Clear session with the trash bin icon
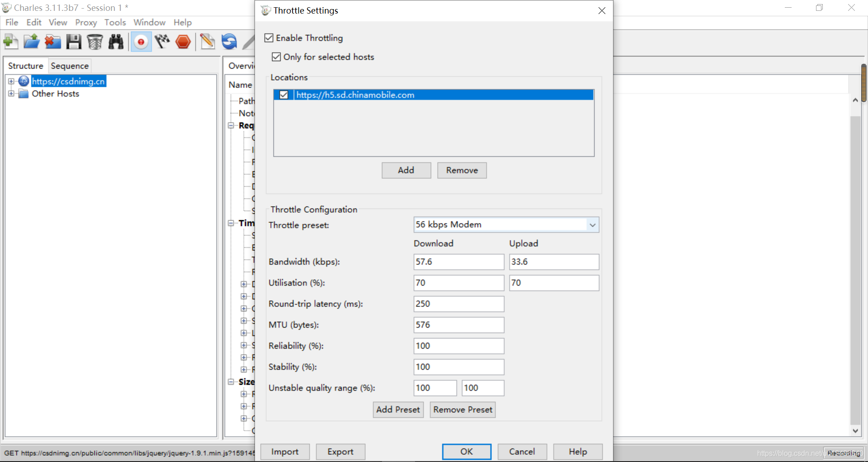The width and height of the screenshot is (868, 462). (95, 42)
